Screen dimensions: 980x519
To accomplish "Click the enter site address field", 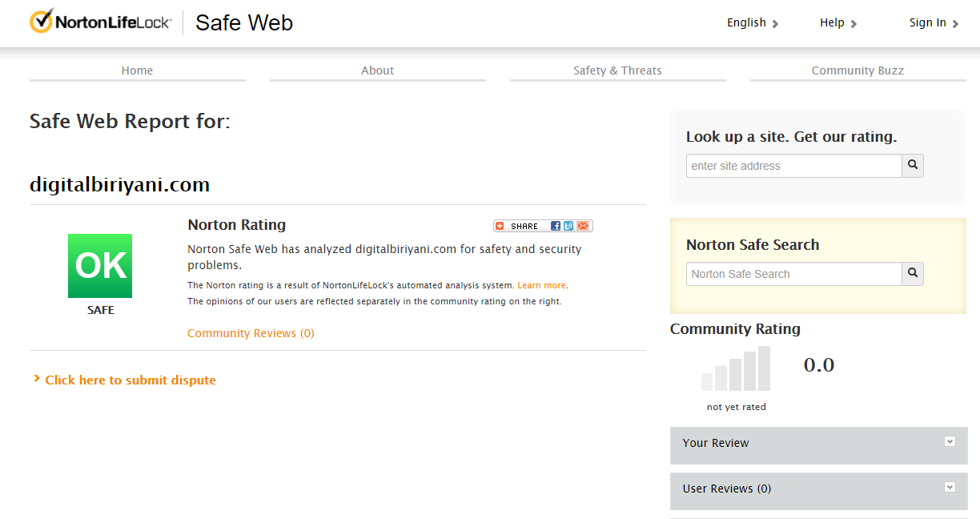I will pyautogui.click(x=793, y=165).
